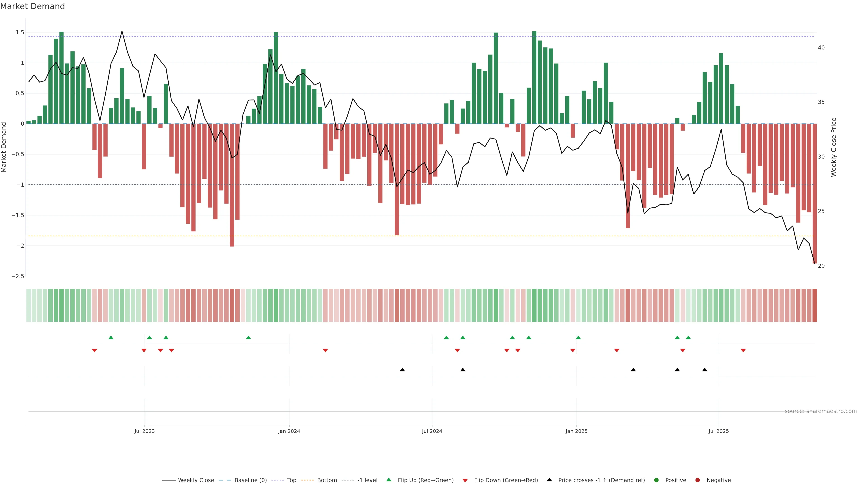Toggle the Bottom orange dotted legend entry
Viewport: 868px width, 488px height.
326,480
